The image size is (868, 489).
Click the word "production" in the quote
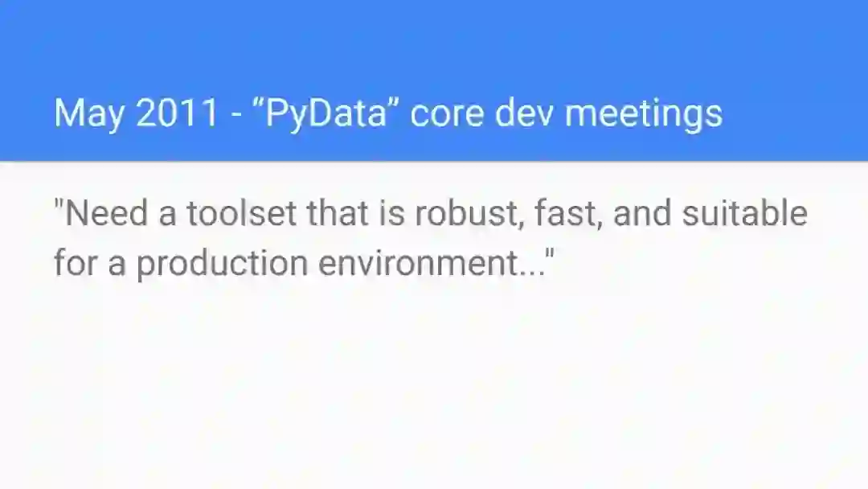tap(222, 263)
